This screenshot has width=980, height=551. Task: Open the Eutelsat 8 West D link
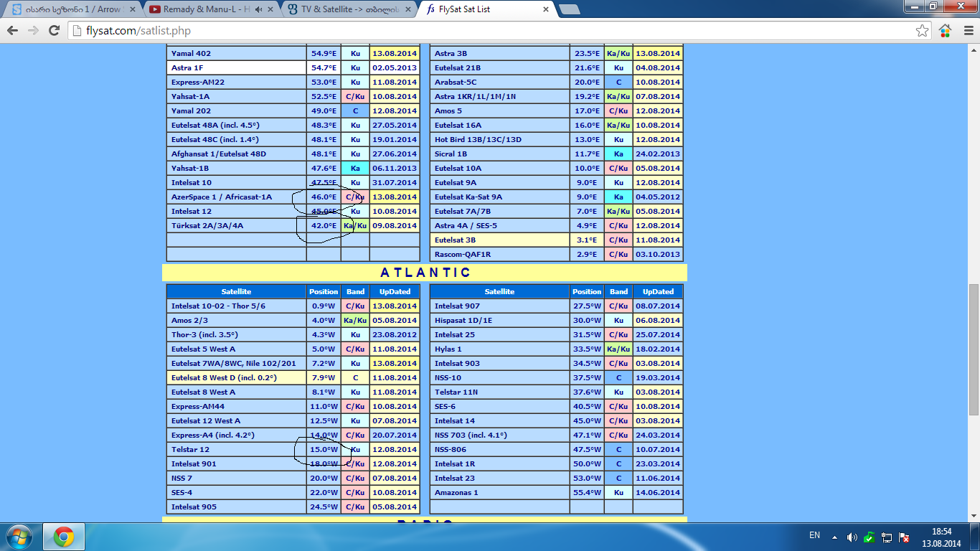(224, 377)
